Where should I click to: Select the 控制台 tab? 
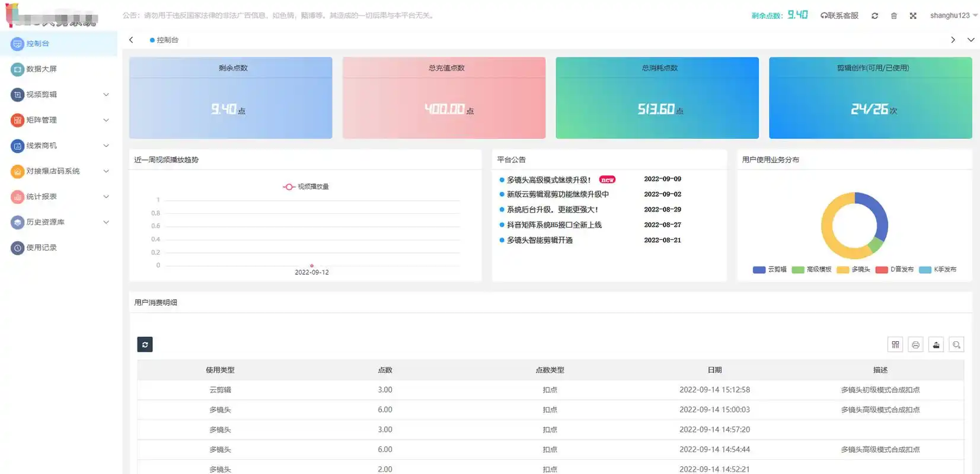(164, 40)
